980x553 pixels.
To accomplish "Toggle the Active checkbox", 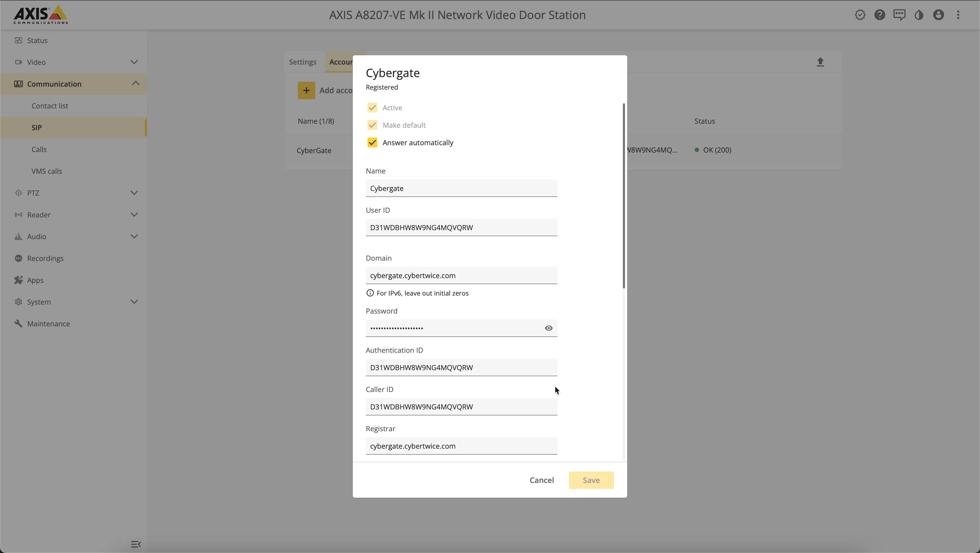I will point(372,108).
